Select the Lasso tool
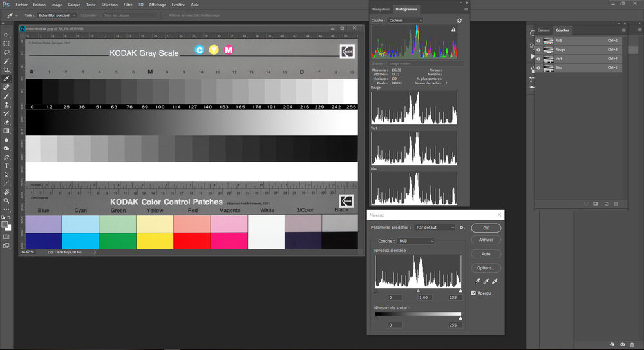This screenshot has width=644, height=350. coord(6,52)
